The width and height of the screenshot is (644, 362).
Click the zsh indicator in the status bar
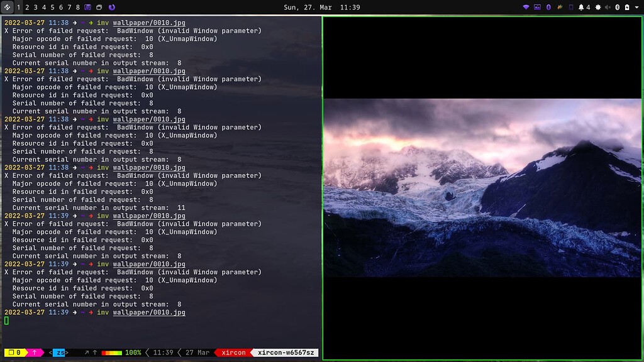[60, 353]
